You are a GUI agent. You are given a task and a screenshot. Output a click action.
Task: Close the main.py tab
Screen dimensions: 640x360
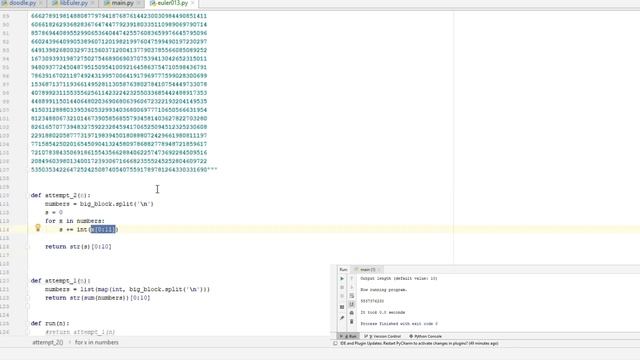coord(138,3)
